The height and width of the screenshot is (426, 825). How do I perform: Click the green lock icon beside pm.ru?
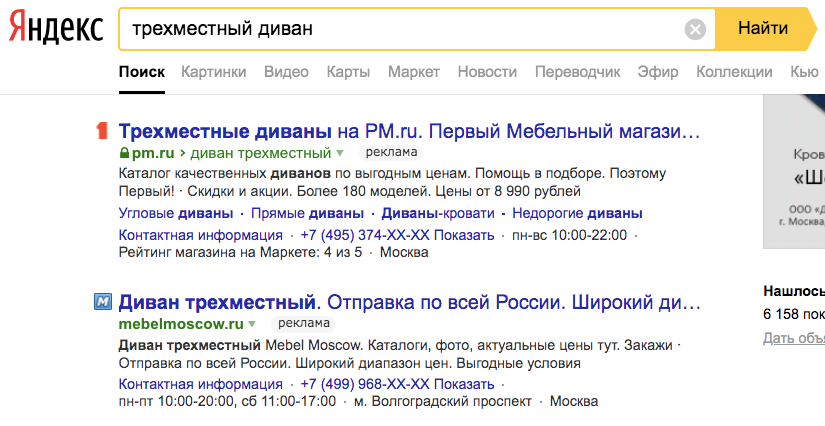point(124,153)
